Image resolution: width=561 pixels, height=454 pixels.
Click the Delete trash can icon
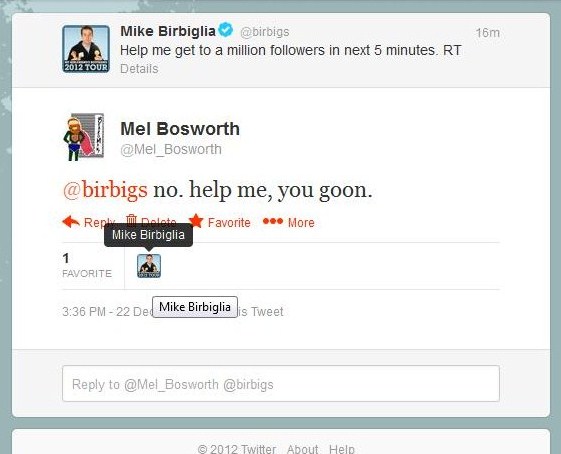coord(131,220)
